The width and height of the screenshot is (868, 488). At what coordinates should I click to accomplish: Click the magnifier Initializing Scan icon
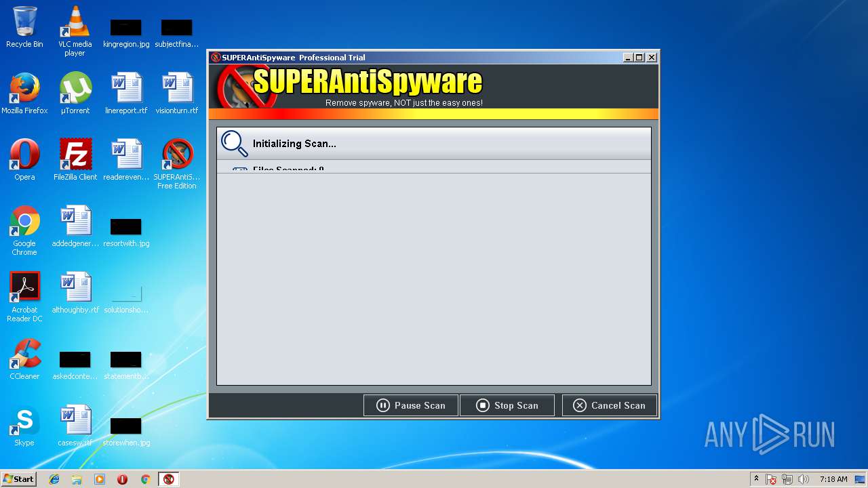coord(235,144)
